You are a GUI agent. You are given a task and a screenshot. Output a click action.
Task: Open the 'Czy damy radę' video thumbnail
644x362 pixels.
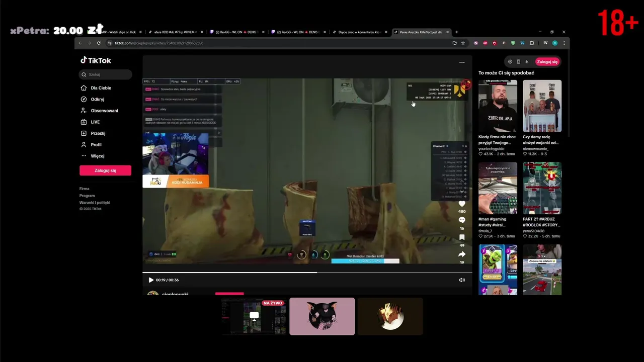[x=542, y=106]
